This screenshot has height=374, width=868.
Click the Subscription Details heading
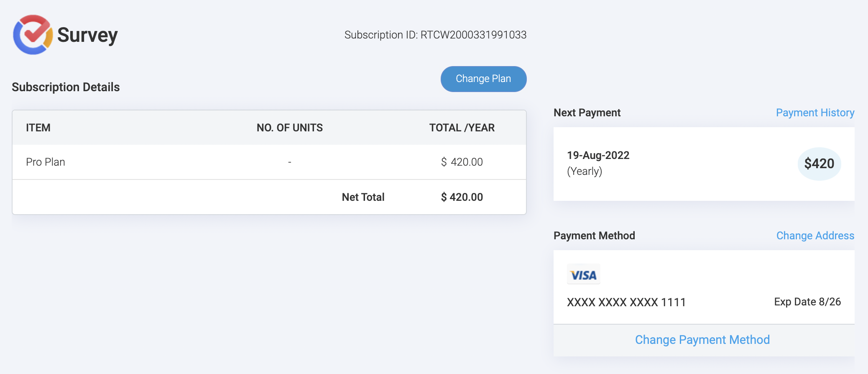point(66,87)
